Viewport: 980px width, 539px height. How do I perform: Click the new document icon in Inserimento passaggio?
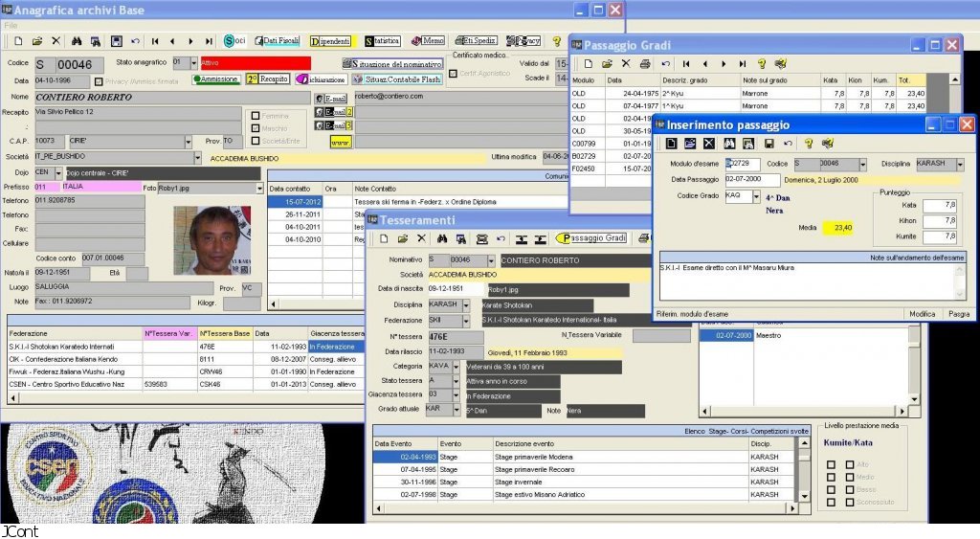tap(671, 143)
